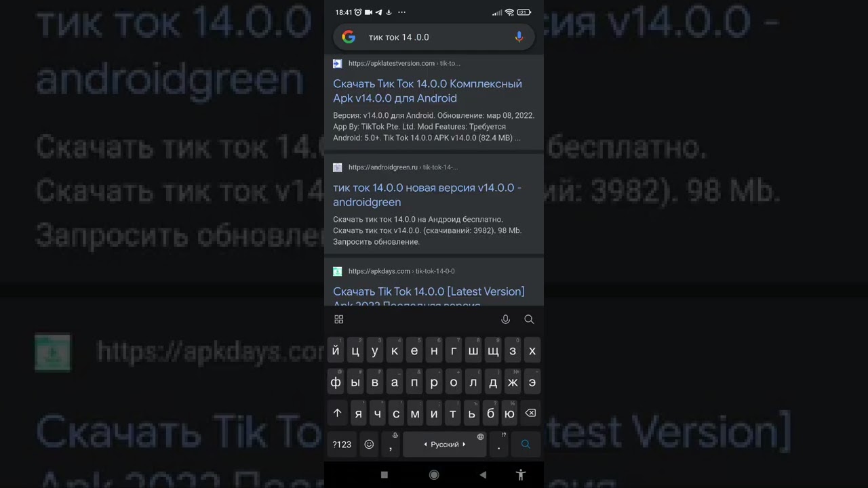868x488 pixels.
Task: Tap the з key
Action: [x=513, y=351]
